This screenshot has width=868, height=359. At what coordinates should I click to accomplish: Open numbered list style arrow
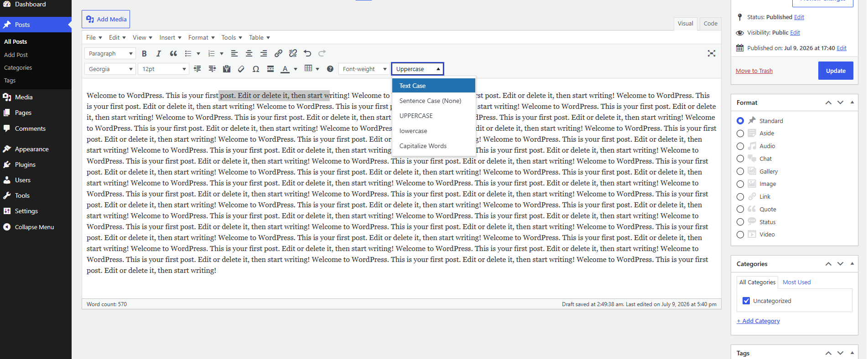(222, 54)
